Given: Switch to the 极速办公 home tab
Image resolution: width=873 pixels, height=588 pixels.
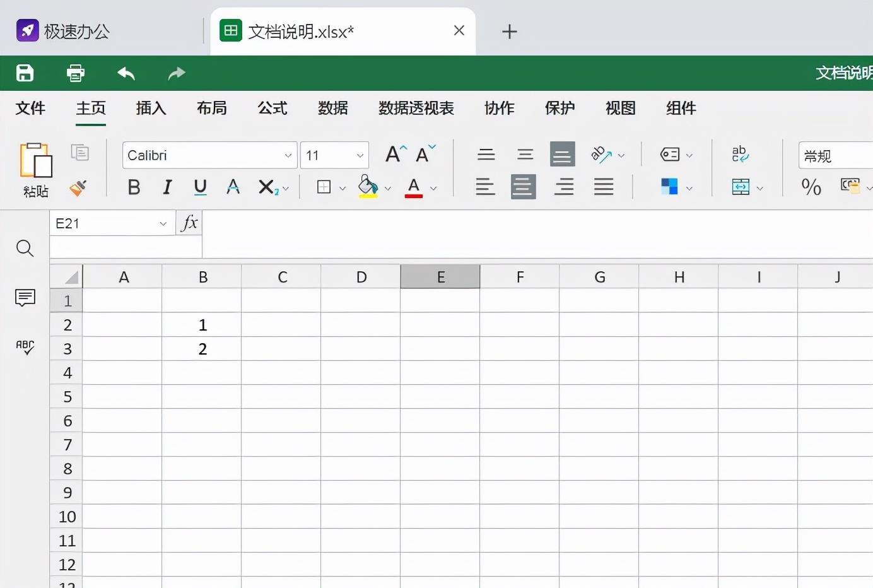Looking at the screenshot, I should coord(64,31).
